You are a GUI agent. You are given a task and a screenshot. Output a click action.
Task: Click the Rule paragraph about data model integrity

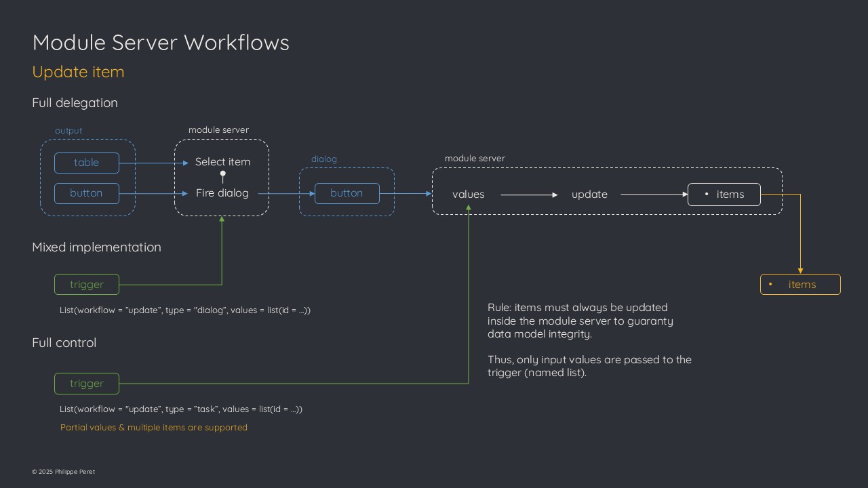point(580,321)
